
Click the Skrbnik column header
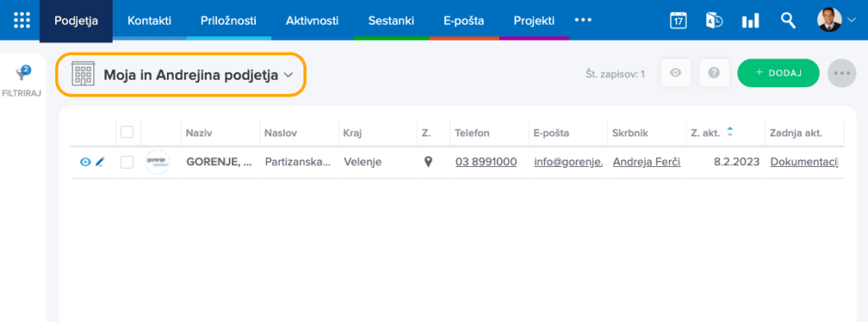631,133
